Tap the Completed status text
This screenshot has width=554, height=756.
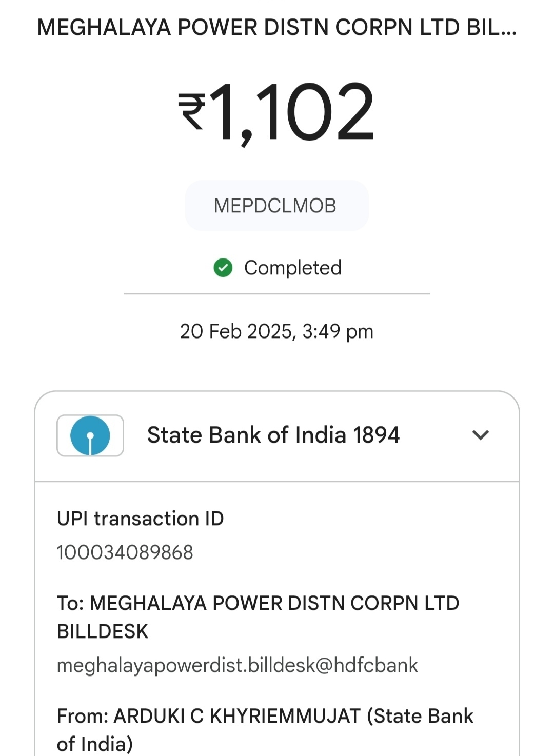coord(293,268)
